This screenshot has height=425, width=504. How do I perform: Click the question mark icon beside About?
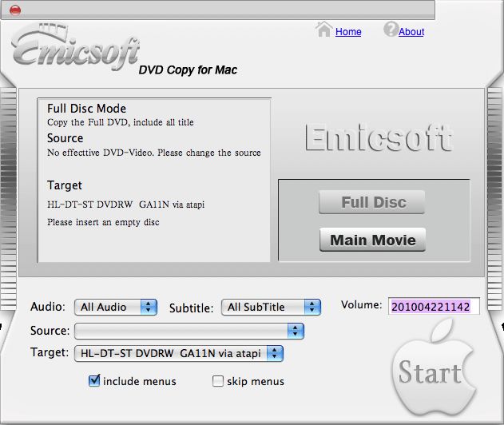pyautogui.click(x=391, y=30)
